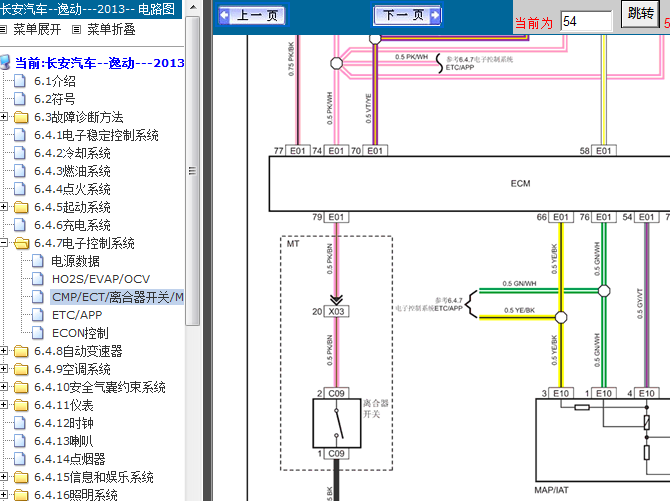Click the 离合器开关 clutch switch symbol
The height and width of the screenshot is (501, 670).
337,423
